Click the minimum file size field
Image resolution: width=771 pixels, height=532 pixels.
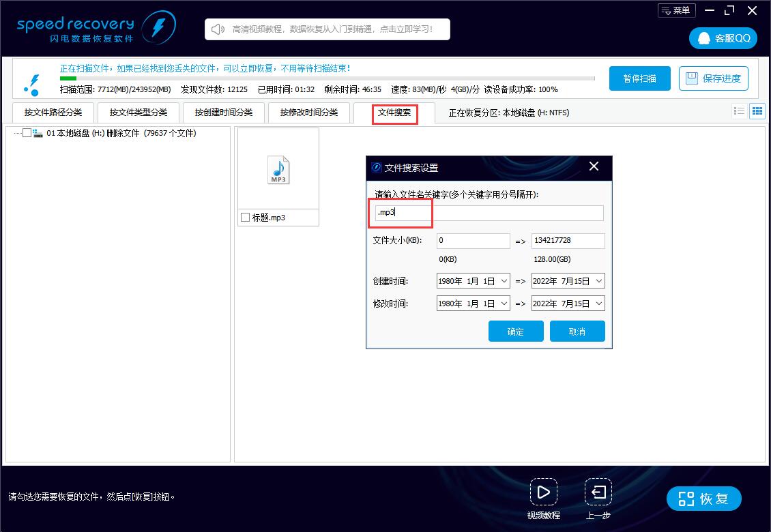click(x=473, y=241)
